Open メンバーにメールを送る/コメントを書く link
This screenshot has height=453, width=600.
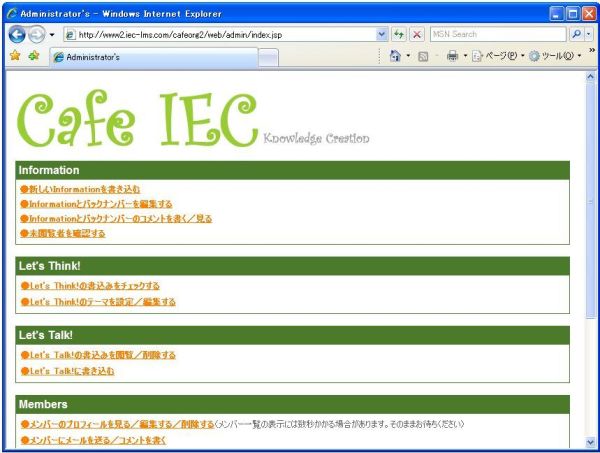click(94, 440)
